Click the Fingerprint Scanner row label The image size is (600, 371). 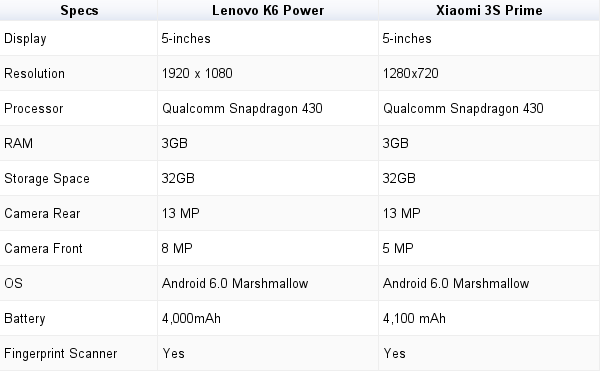60,354
